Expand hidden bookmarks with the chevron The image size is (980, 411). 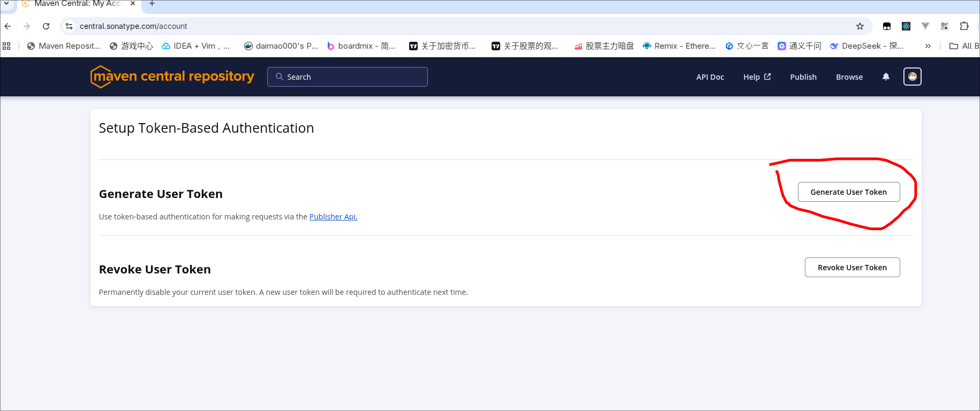click(x=928, y=46)
